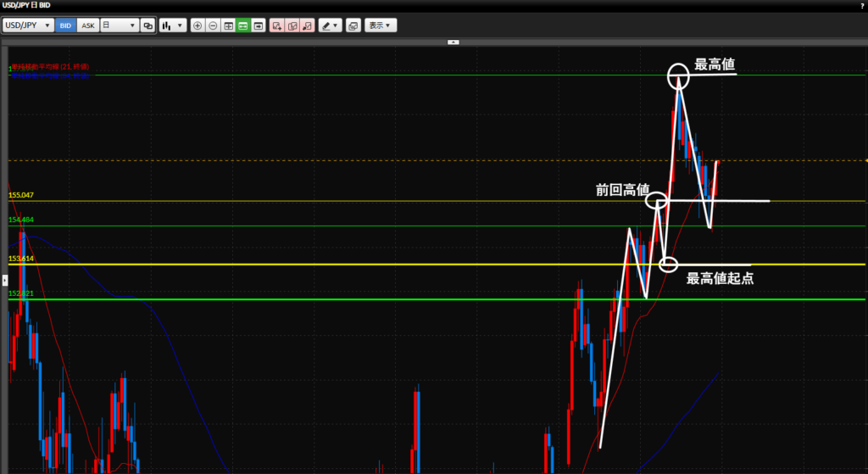Screen dimensions: 868x474
Task: Click the chart copy window icon
Action: click(x=353, y=25)
